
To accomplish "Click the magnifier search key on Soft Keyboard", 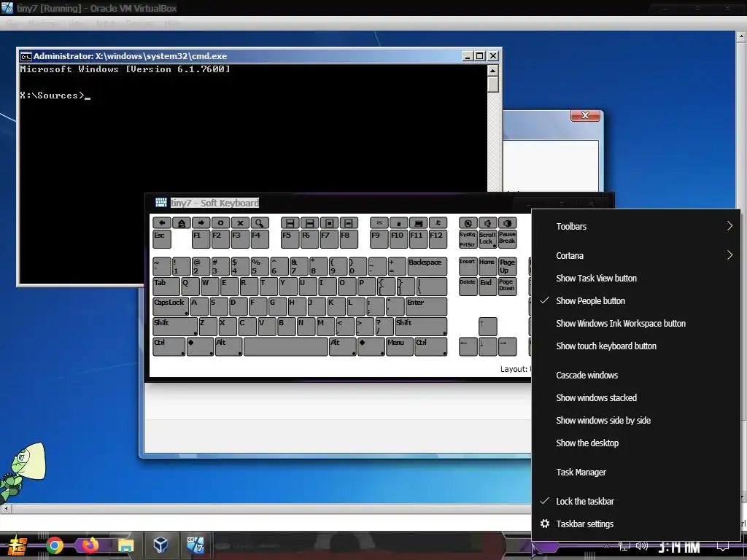I will pyautogui.click(x=260, y=222).
